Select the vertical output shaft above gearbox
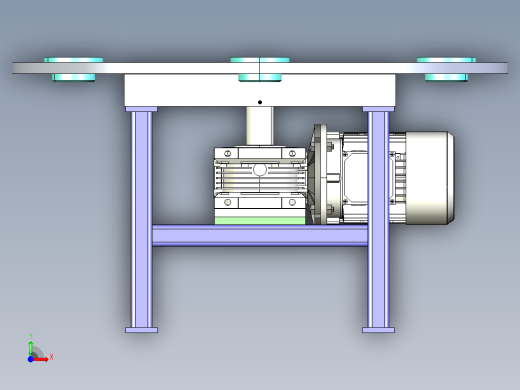Viewport: 520px width, 390px height. coord(260,126)
